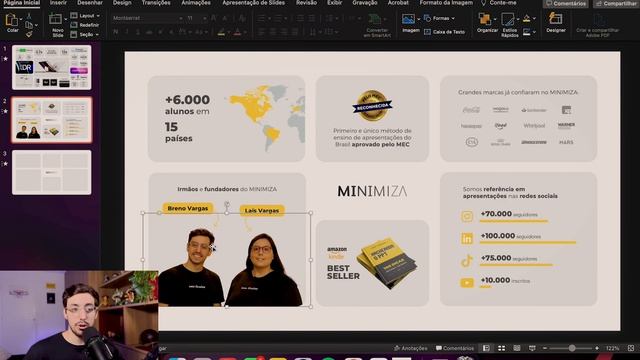The width and height of the screenshot is (640, 360).
Task: Select the Laís Vargas yellow label
Action: (262, 211)
